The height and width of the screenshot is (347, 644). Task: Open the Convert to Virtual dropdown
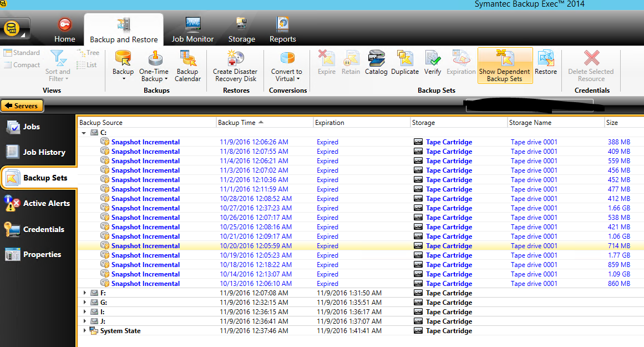click(287, 66)
